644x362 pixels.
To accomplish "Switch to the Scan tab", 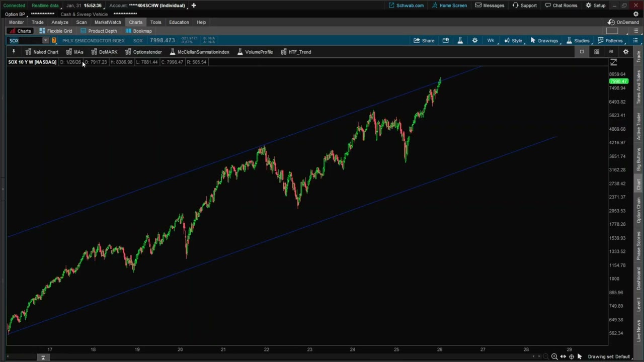I will tap(81, 22).
